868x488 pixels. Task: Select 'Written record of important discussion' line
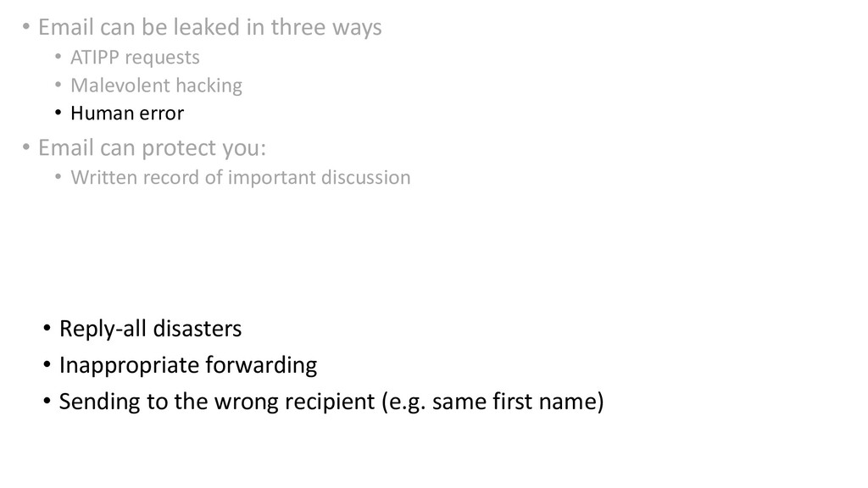[240, 178]
